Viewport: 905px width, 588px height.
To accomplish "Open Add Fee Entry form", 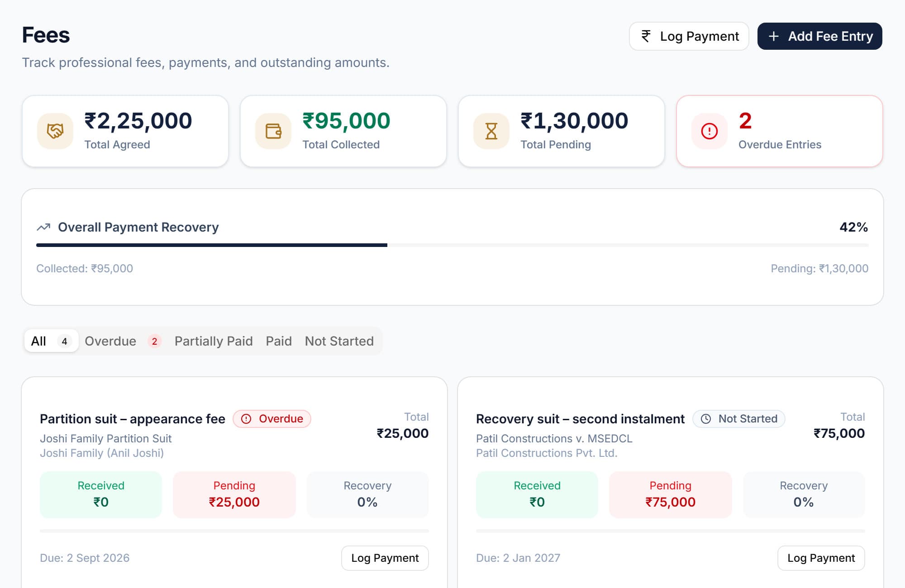I will coord(820,36).
